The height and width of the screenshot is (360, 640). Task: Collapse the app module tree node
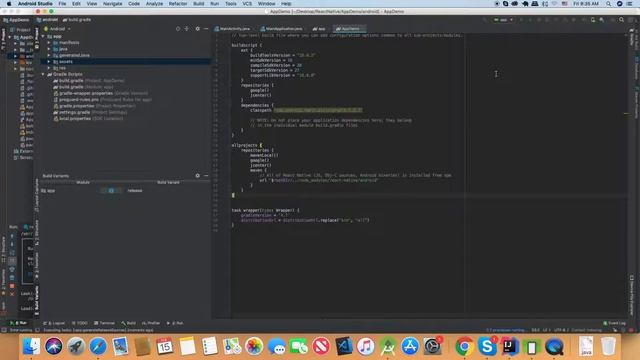[43, 36]
